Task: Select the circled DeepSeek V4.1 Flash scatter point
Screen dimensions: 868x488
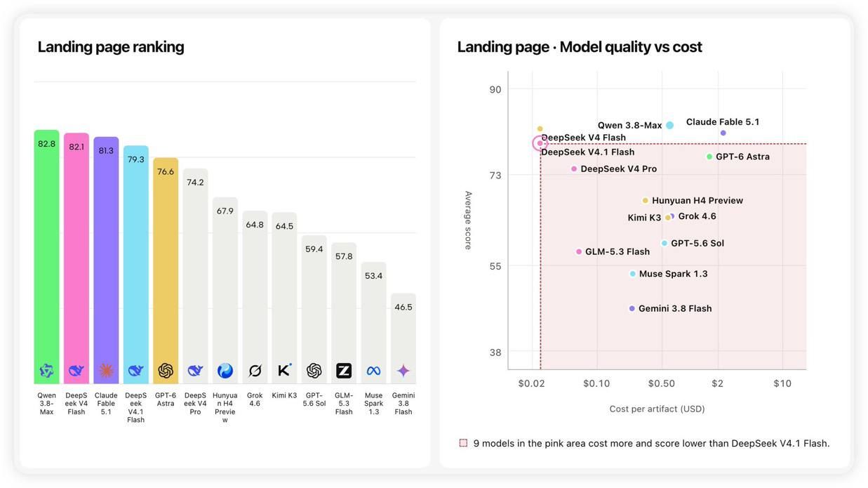Action: click(540, 143)
